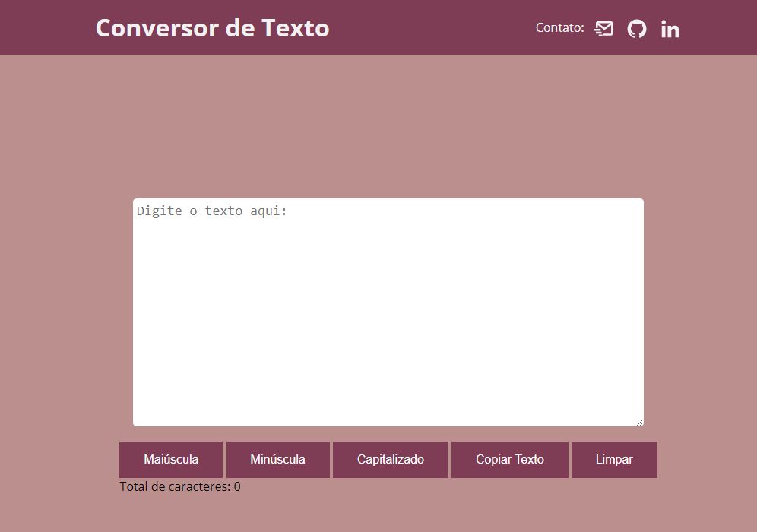
Task: Click the Maiúscula button
Action: (x=171, y=460)
